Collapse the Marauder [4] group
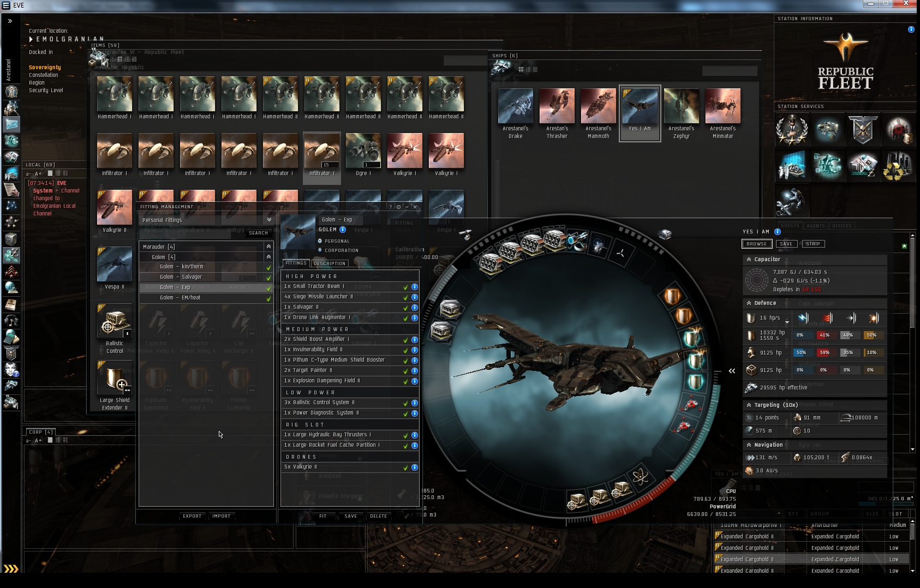The width and height of the screenshot is (920, 588). tap(268, 247)
